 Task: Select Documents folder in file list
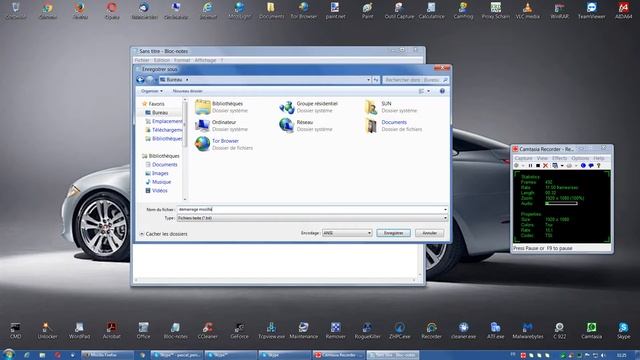(393, 125)
